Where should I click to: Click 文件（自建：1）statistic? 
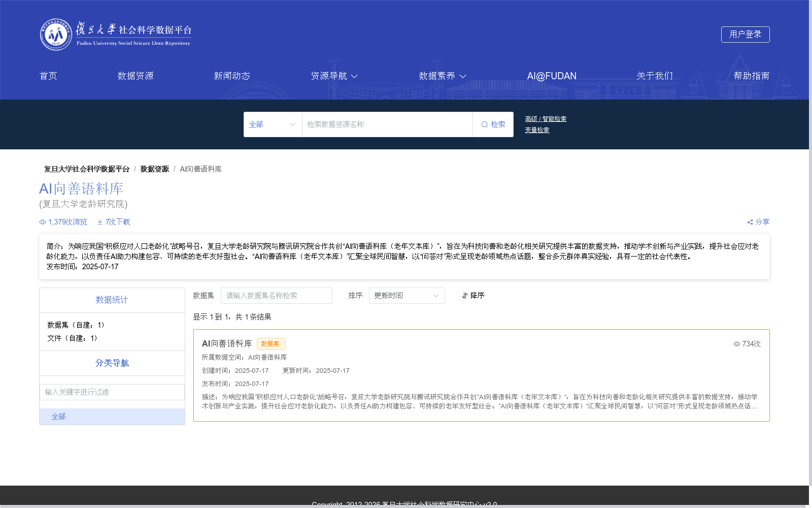click(x=73, y=338)
